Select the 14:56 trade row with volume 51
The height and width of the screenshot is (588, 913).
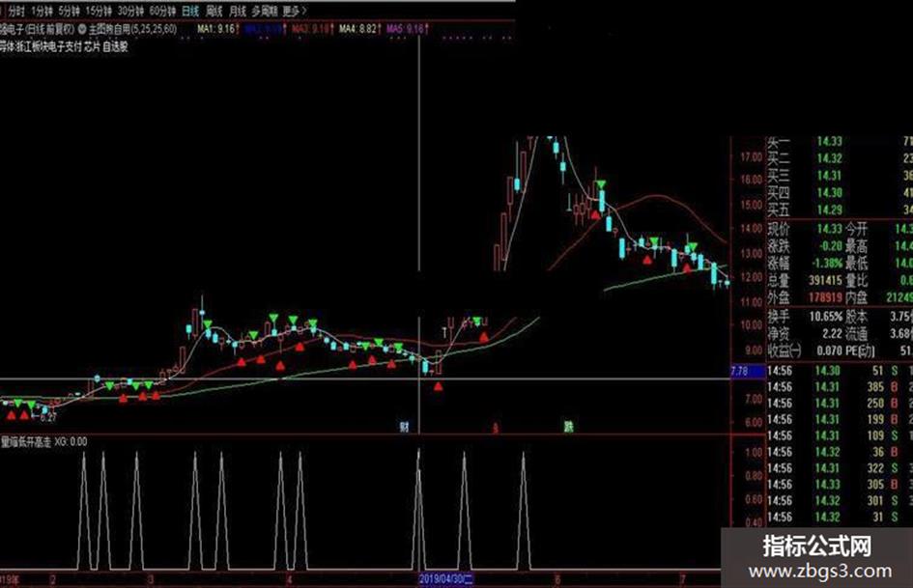pos(839,370)
